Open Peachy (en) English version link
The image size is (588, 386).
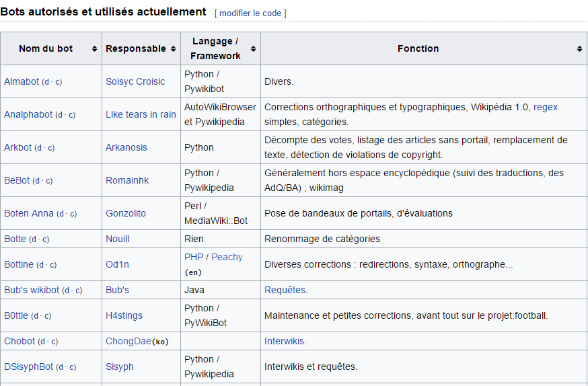coord(194,272)
